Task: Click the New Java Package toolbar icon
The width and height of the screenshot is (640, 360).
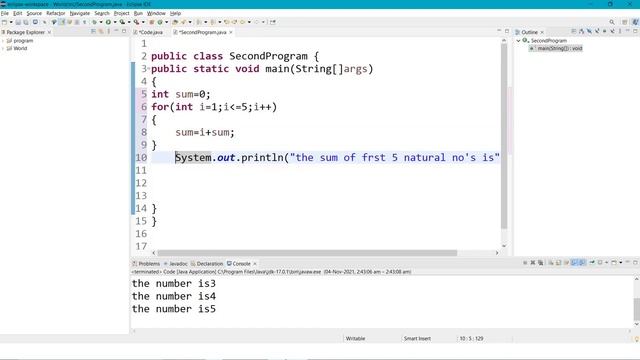Action: click(151, 22)
